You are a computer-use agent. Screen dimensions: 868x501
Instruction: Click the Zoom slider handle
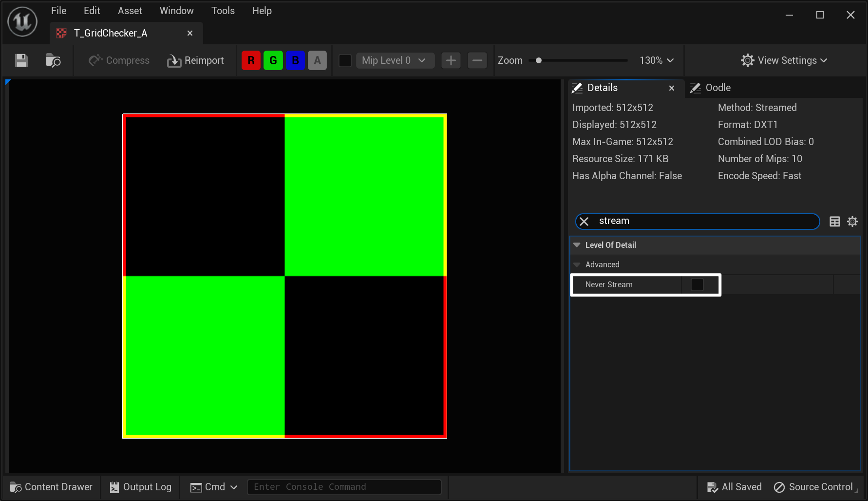539,60
